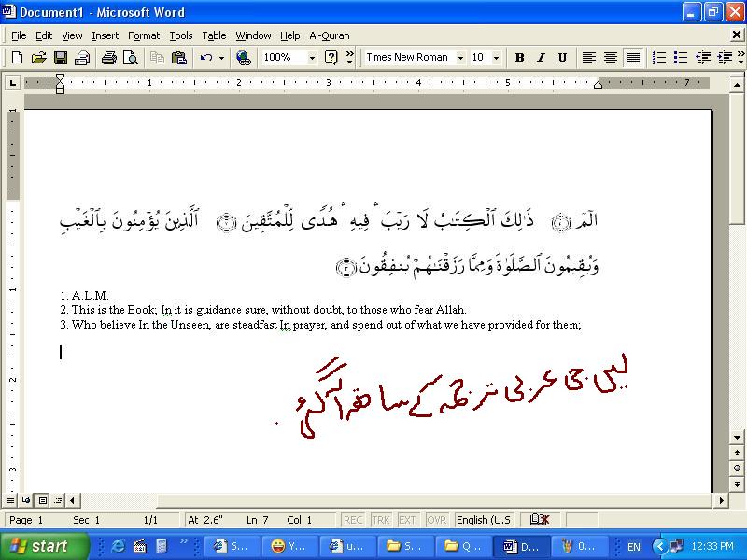
Task: Create a new blank document
Action: [x=17, y=58]
